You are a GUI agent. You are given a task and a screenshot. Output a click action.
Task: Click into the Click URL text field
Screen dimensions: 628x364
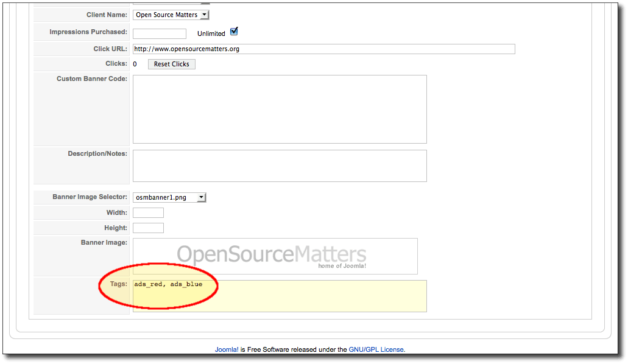coord(323,49)
